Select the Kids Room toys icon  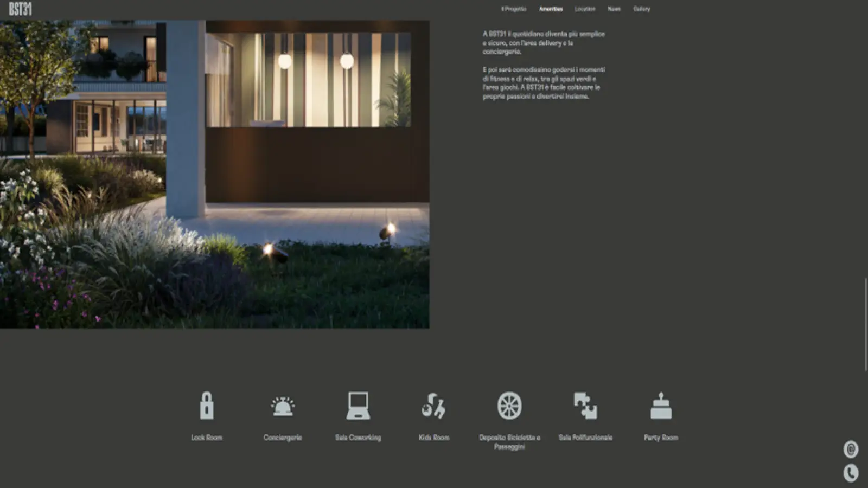[x=433, y=406]
